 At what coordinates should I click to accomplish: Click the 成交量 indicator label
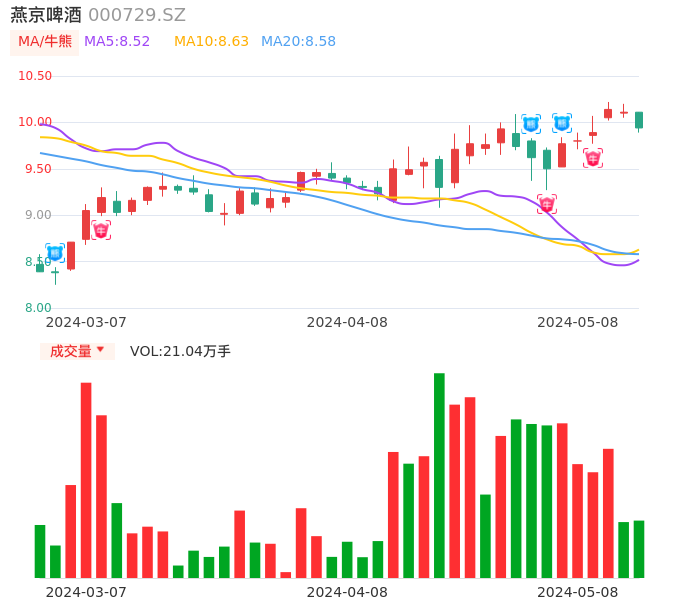pos(70,351)
